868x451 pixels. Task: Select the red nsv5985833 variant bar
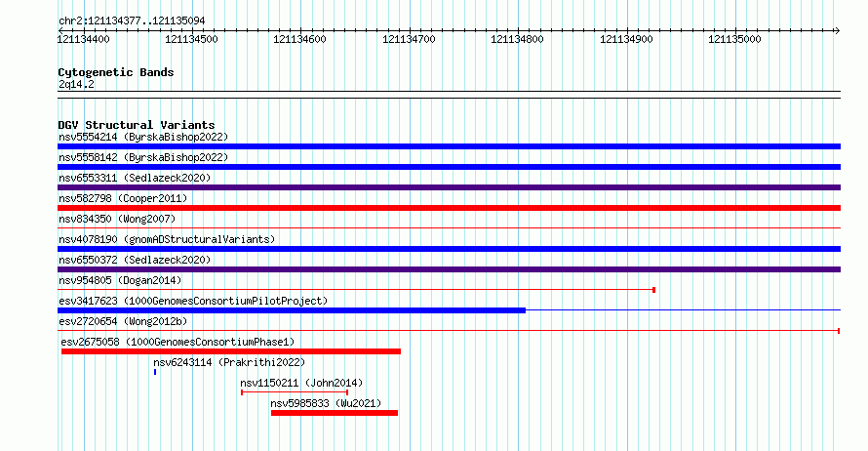click(x=335, y=413)
